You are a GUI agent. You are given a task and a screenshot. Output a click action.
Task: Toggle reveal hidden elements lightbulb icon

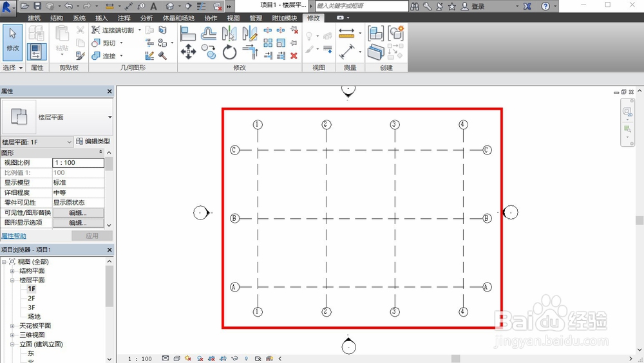[247, 358]
